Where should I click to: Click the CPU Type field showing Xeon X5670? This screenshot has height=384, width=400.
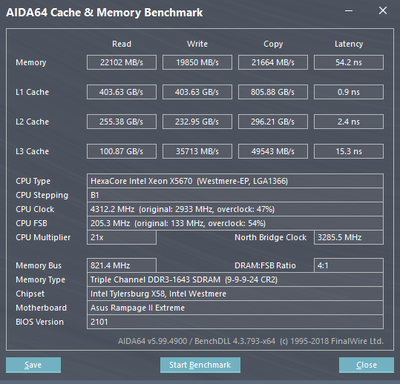235,181
